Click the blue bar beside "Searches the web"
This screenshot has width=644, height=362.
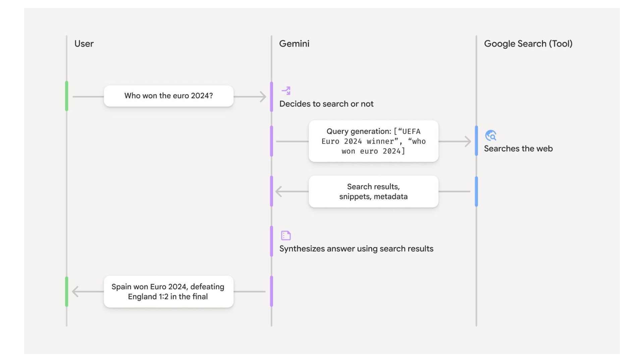pyautogui.click(x=476, y=141)
